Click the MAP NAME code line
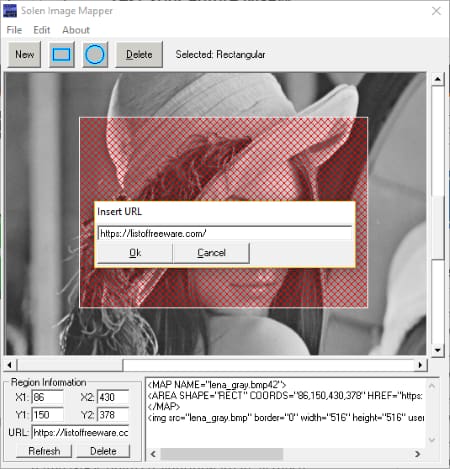This screenshot has width=450, height=469. (217, 385)
